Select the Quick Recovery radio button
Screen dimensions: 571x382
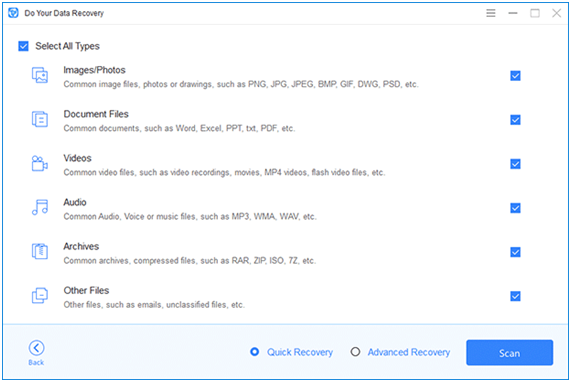[x=255, y=352]
